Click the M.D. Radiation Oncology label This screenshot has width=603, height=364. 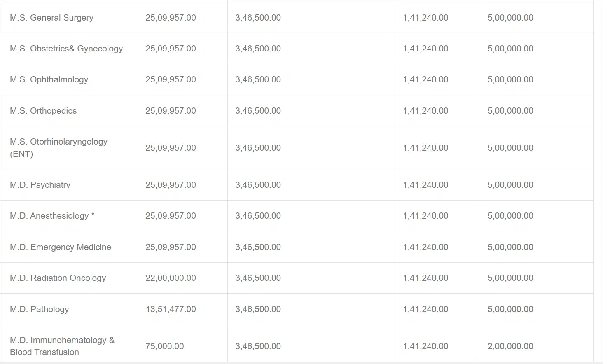pyautogui.click(x=58, y=278)
